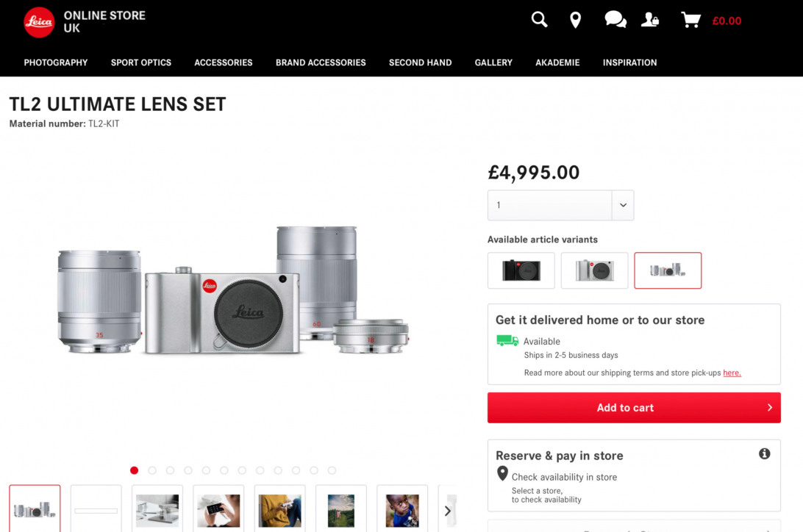Open the Photography menu
Image resolution: width=803 pixels, height=532 pixels.
(x=56, y=62)
